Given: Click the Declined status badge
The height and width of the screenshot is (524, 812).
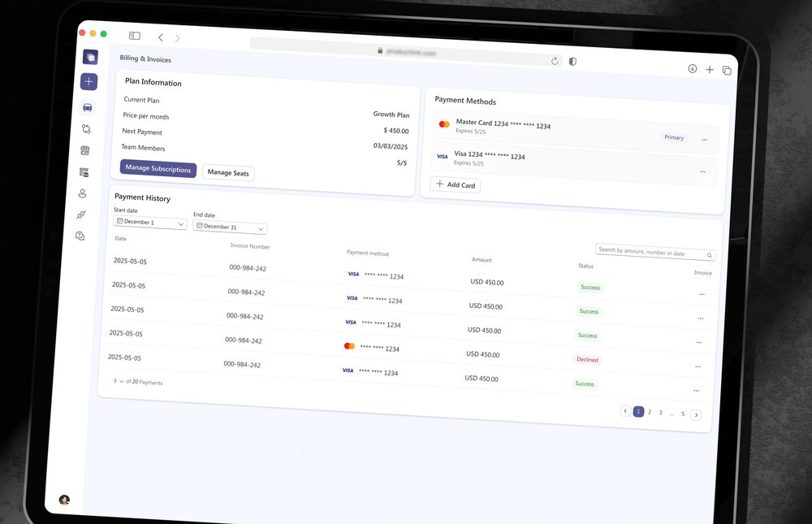Looking at the screenshot, I should point(587,360).
